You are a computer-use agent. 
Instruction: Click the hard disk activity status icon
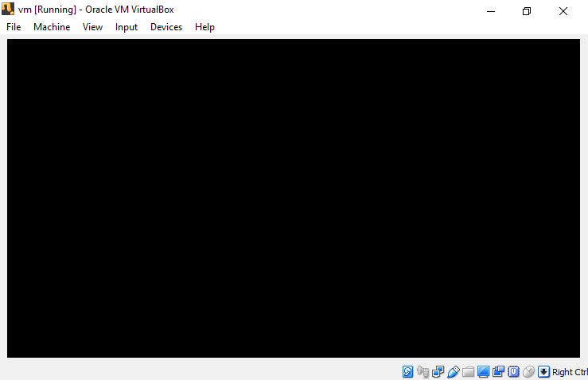coord(407,372)
